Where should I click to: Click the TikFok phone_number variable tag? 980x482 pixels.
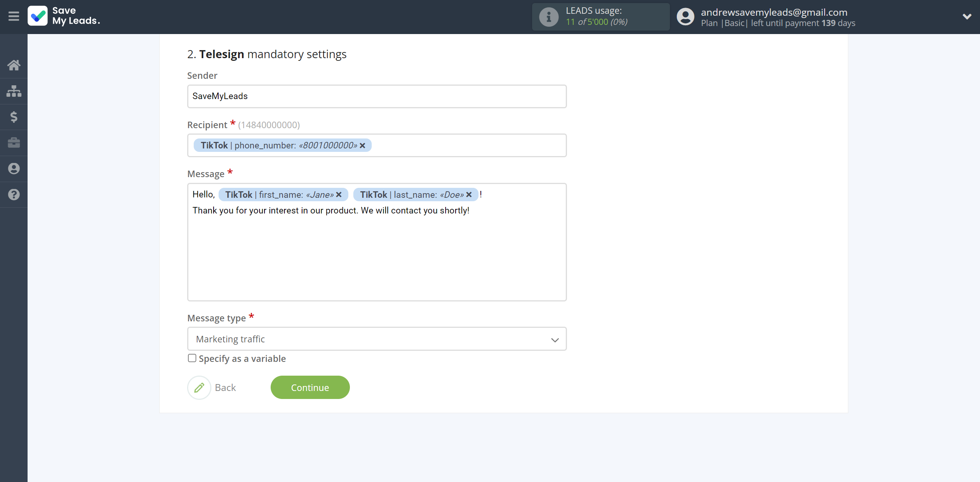283,145
